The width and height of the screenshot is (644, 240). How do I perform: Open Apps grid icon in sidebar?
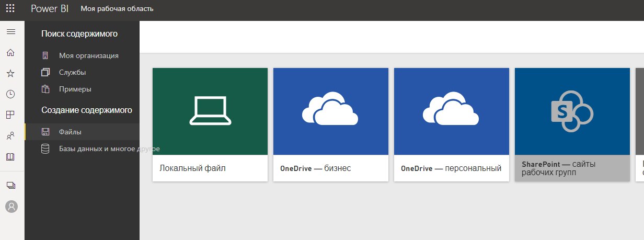click(10, 115)
